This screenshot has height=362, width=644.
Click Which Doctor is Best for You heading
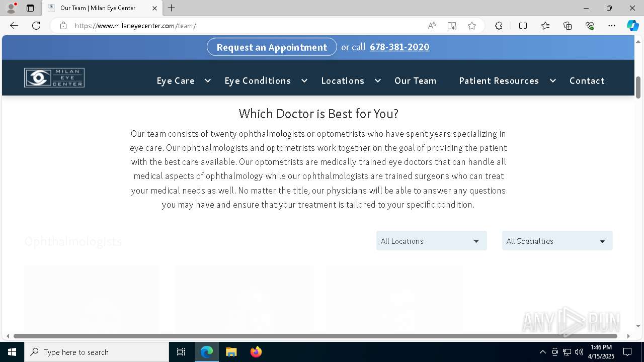point(318,114)
